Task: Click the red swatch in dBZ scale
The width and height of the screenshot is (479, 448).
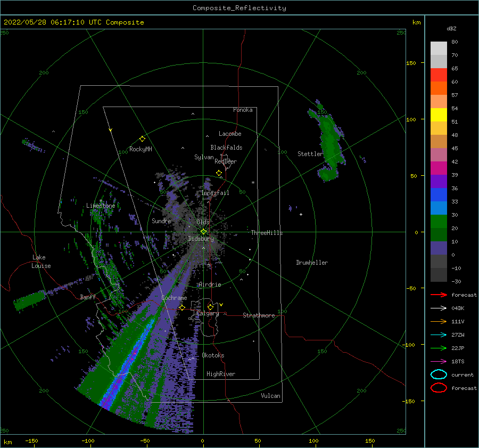Action: pos(439,75)
